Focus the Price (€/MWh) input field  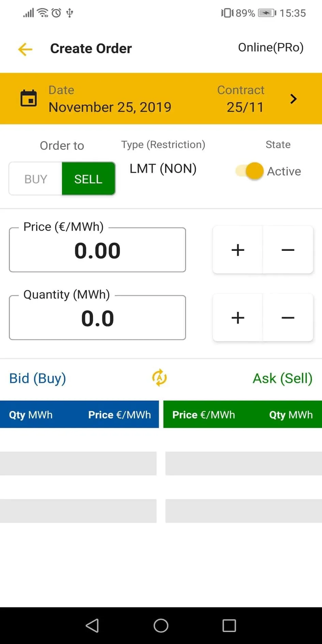pos(97,250)
